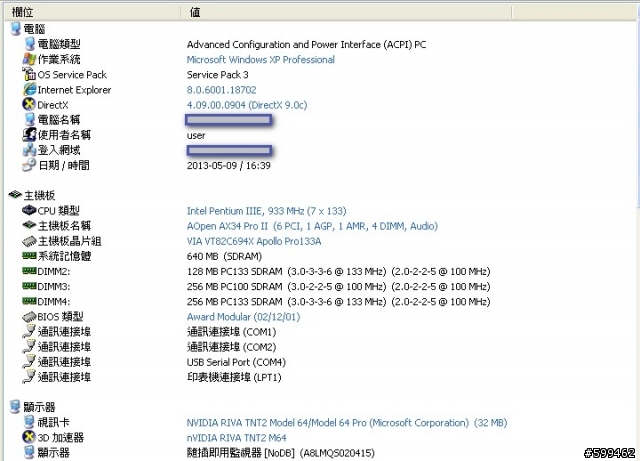The height and width of the screenshot is (461, 640).
Task: Select the OS Service Pack field label
Action: [72, 75]
